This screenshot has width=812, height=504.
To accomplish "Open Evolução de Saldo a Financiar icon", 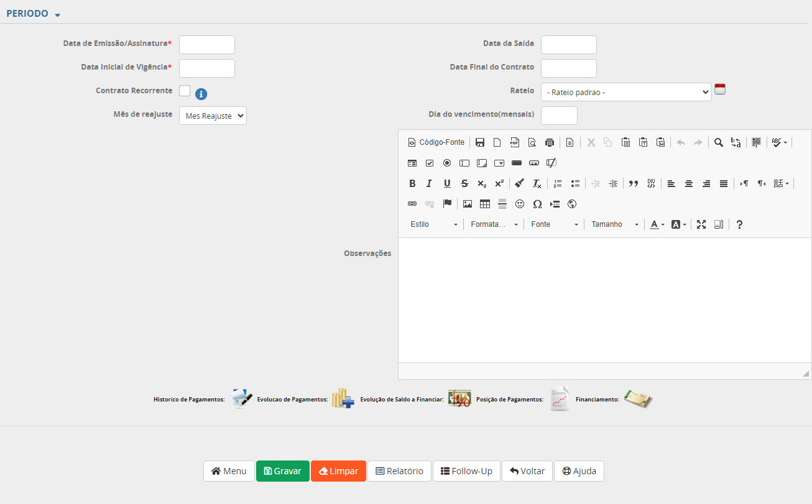I will (x=459, y=398).
